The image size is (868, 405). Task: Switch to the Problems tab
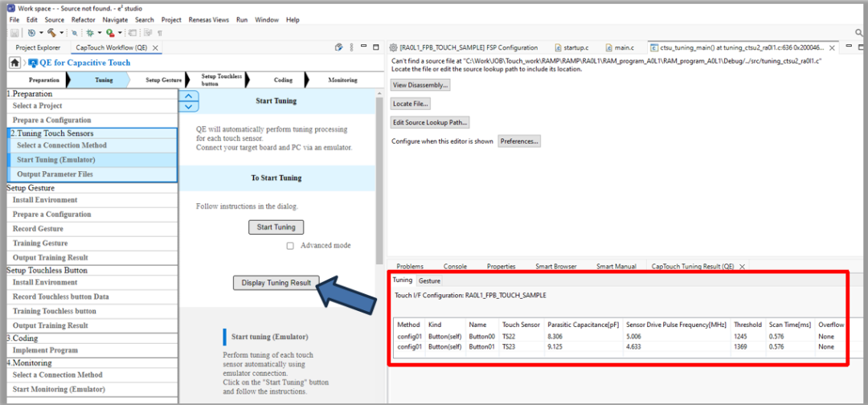click(410, 266)
